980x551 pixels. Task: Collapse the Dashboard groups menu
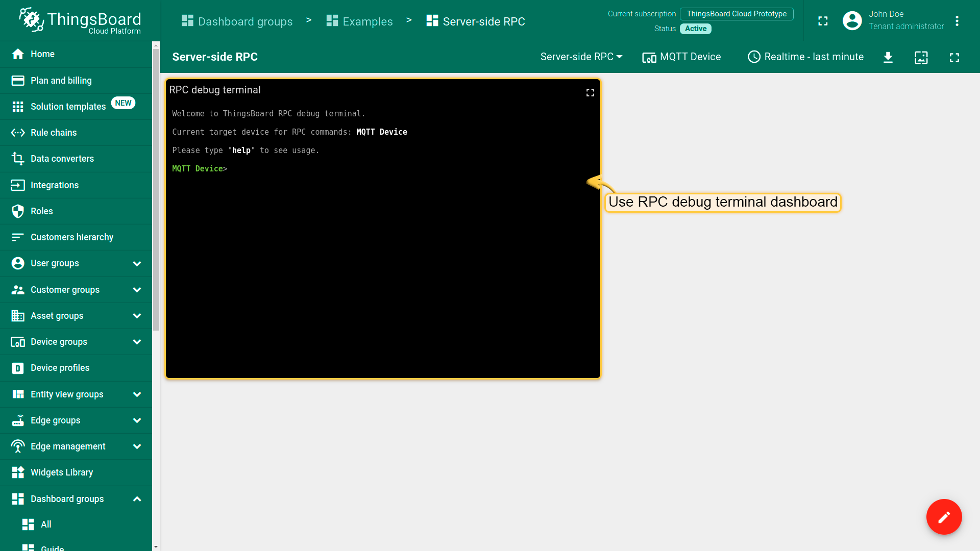(x=137, y=499)
